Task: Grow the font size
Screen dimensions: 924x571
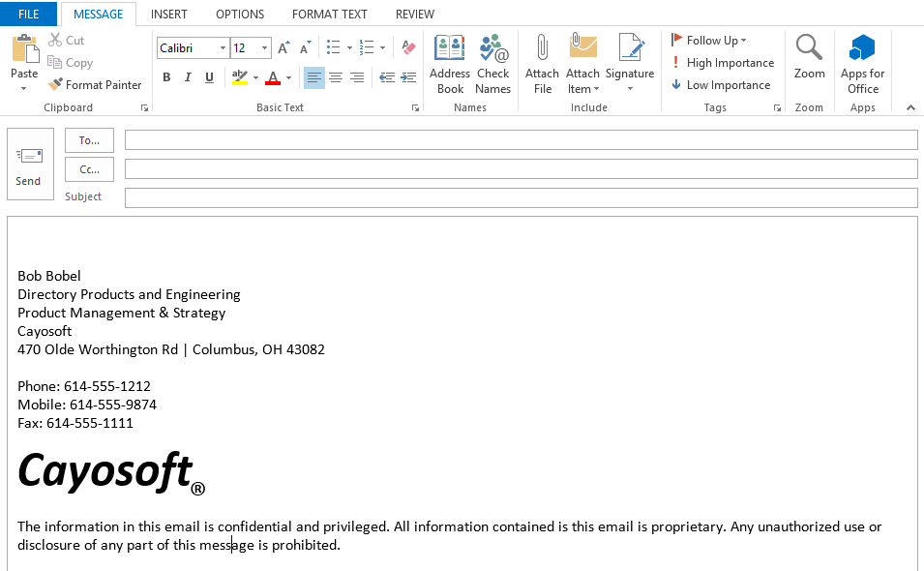Action: pyautogui.click(x=284, y=47)
